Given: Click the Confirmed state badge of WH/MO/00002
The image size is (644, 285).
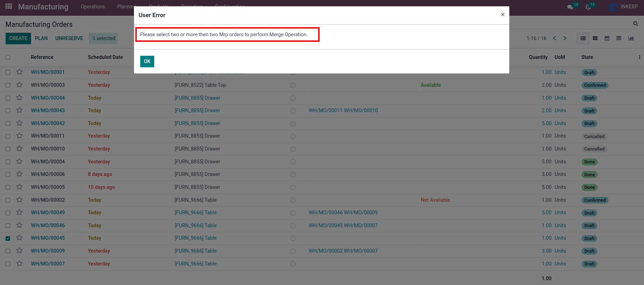Looking at the screenshot, I should click(x=595, y=200).
